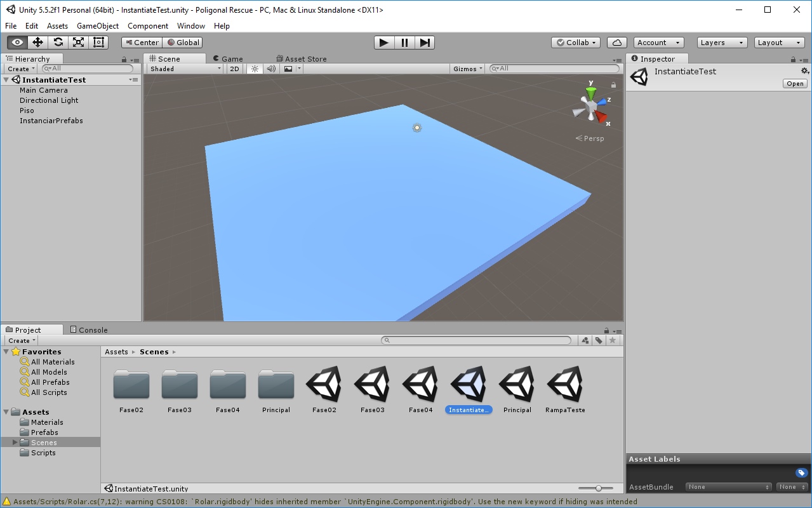This screenshot has height=508, width=812.
Task: Step one frame forward
Action: tap(425, 43)
